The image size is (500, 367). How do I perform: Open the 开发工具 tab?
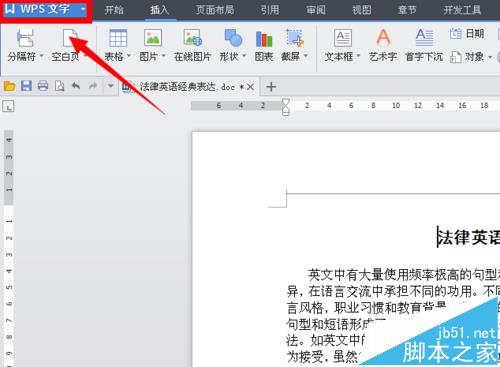pos(462,10)
